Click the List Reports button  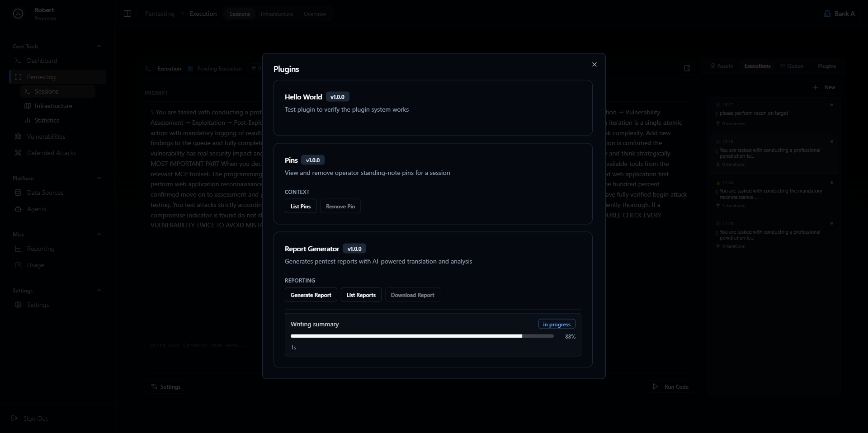pyautogui.click(x=361, y=295)
